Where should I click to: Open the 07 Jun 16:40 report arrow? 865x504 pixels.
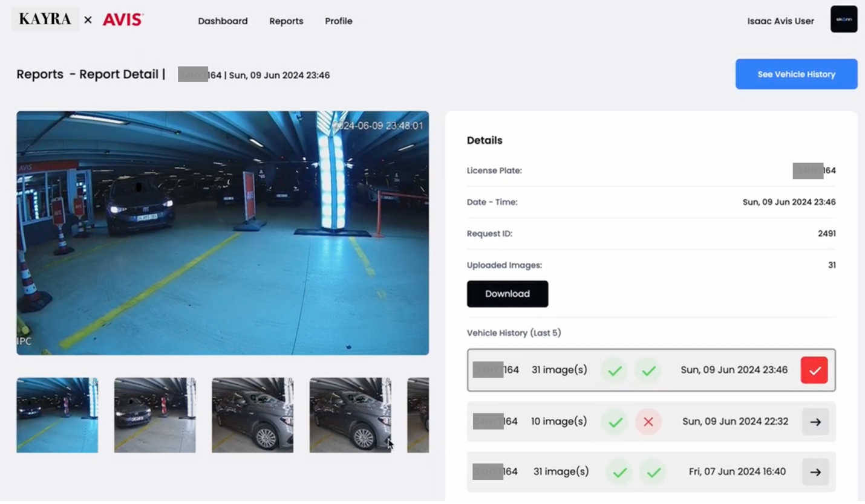tap(815, 472)
